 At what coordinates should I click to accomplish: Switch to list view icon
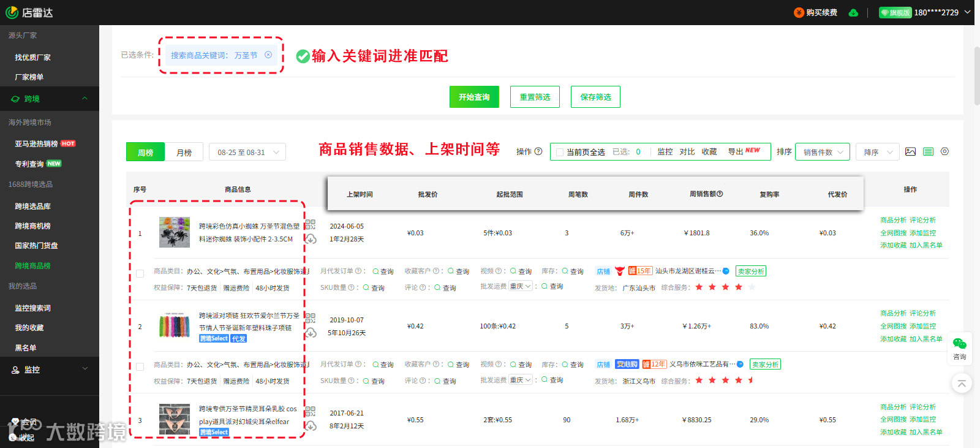929,151
